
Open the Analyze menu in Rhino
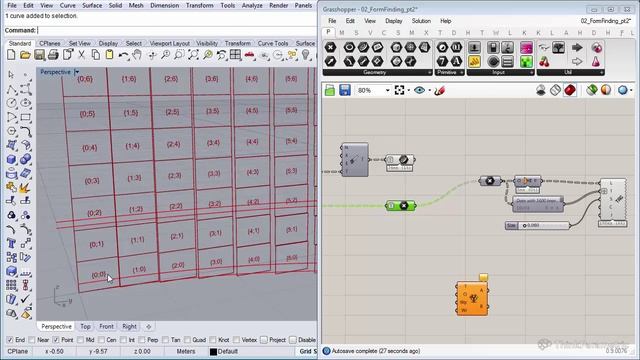[x=252, y=5]
